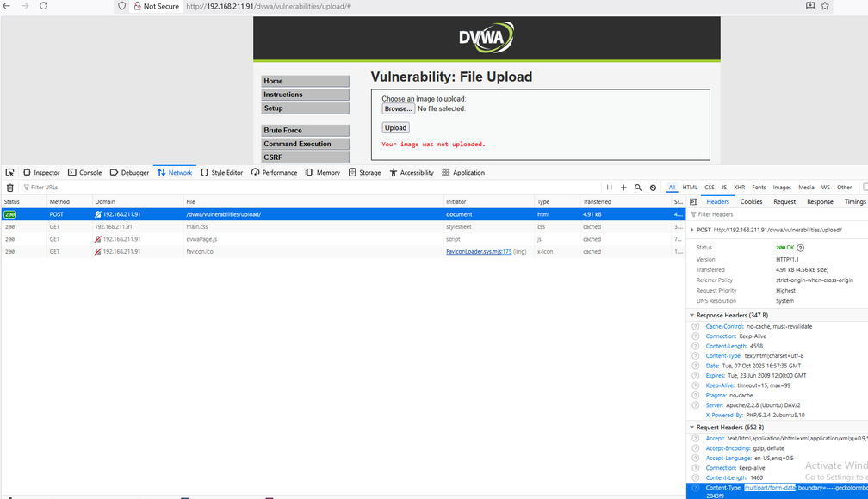Click the Browse... file button

398,109
